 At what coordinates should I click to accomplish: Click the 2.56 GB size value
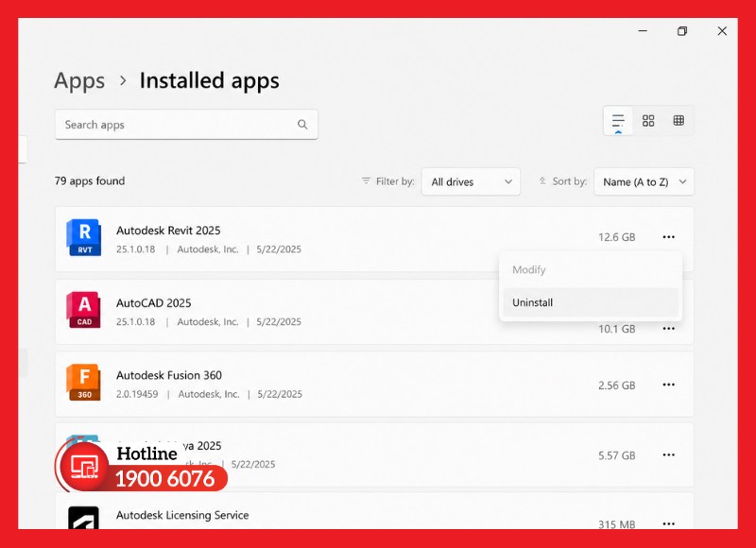tap(617, 385)
